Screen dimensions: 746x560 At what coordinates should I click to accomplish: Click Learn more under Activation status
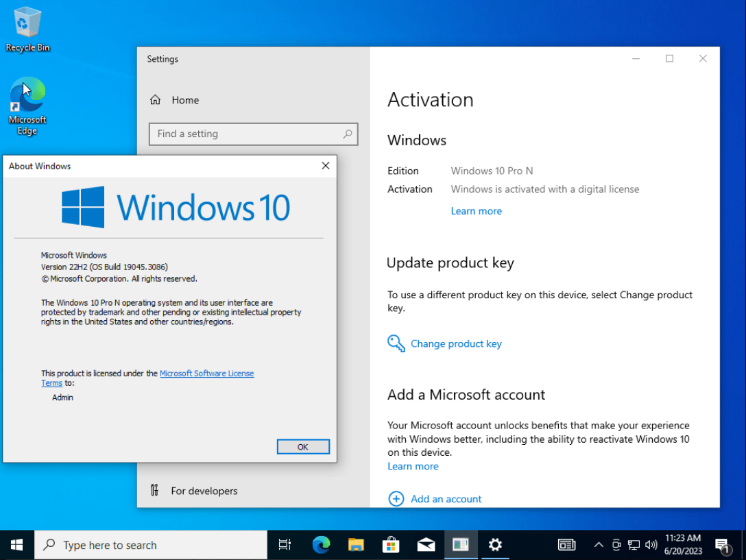tap(477, 211)
